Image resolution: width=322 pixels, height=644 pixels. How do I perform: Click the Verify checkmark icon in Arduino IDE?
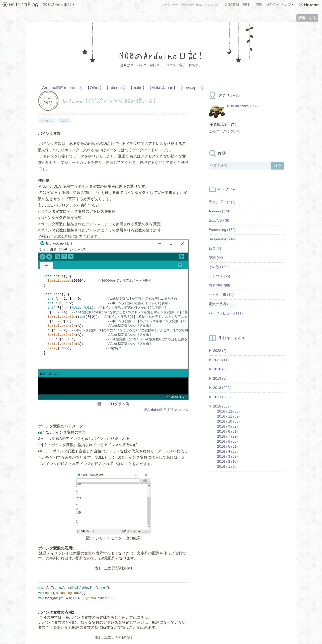click(42, 257)
